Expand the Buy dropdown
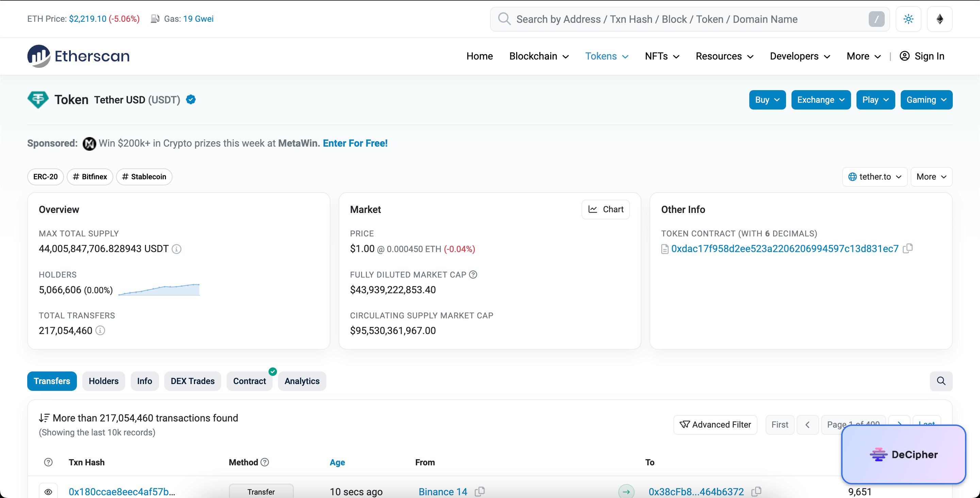Screen dimensions: 980x498 click(x=767, y=100)
